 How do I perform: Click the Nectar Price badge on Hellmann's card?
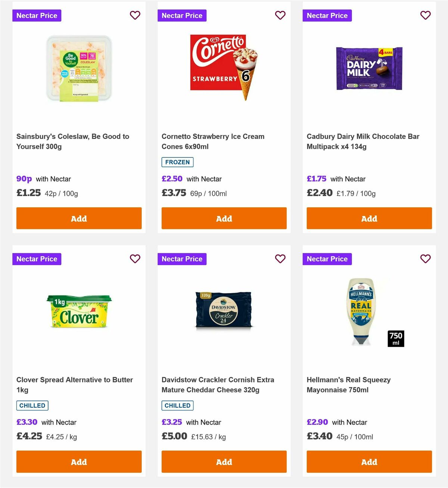[x=327, y=259]
